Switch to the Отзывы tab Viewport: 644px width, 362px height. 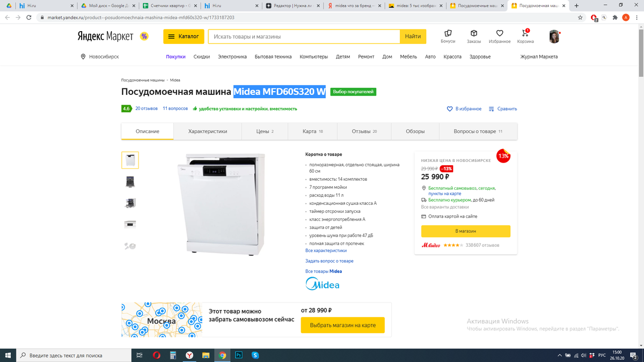364,131
